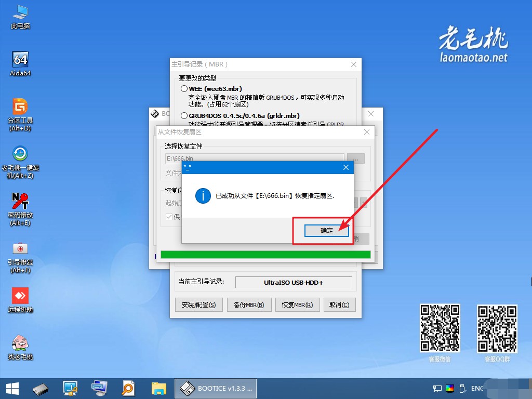Close the 主引导记录 (MBR) dialog
The height and width of the screenshot is (399, 532).
coord(353,64)
